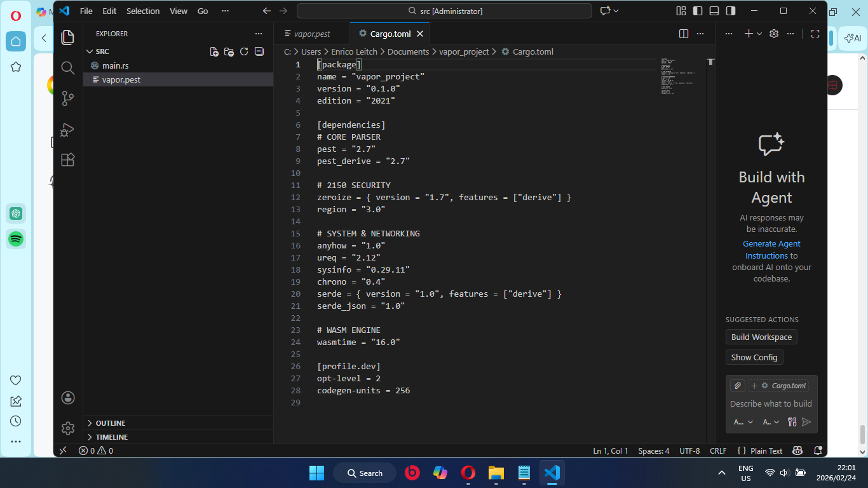868x488 pixels.
Task: Toggle the Panel visibility
Action: (715, 11)
